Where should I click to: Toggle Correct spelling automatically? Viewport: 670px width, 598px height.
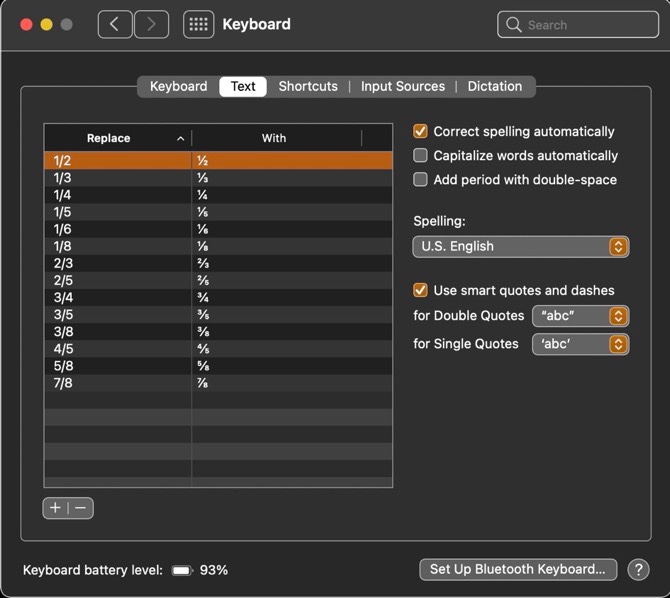coord(420,131)
